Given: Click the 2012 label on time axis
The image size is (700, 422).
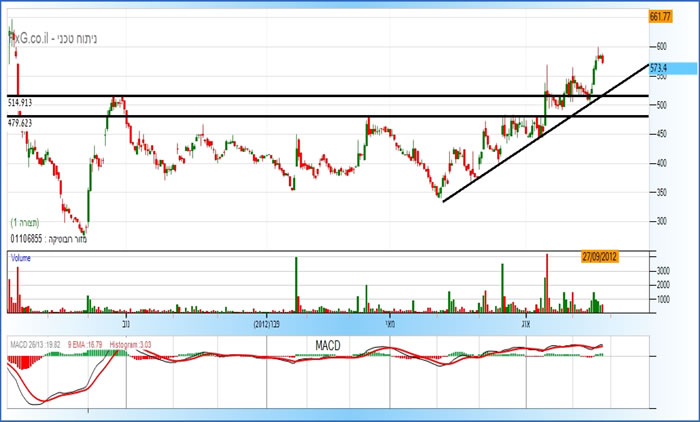Looking at the screenshot, I should (265, 324).
